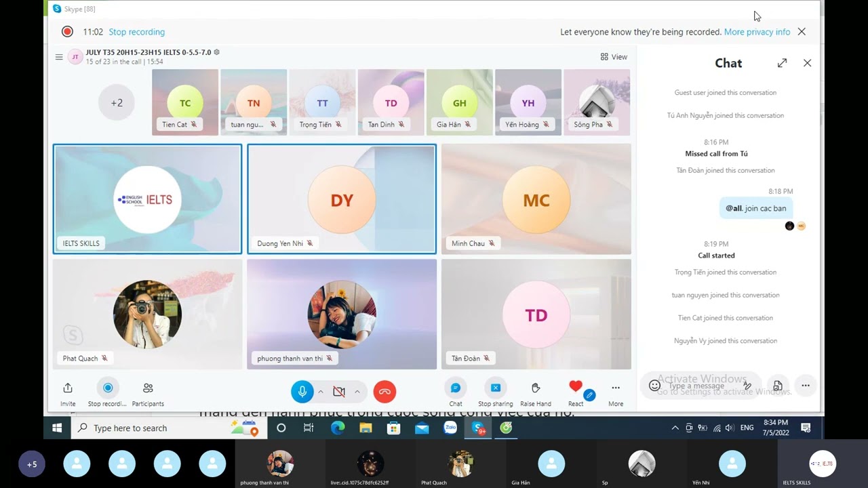868x488 pixels.
Task: Select the IELTS SKILLS video tile
Action: pyautogui.click(x=147, y=199)
